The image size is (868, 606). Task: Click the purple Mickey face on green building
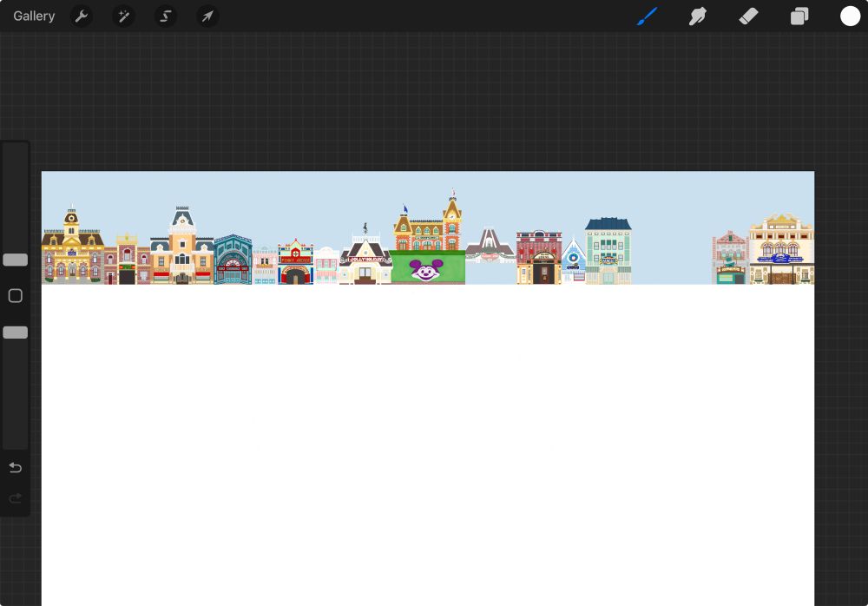(425, 270)
